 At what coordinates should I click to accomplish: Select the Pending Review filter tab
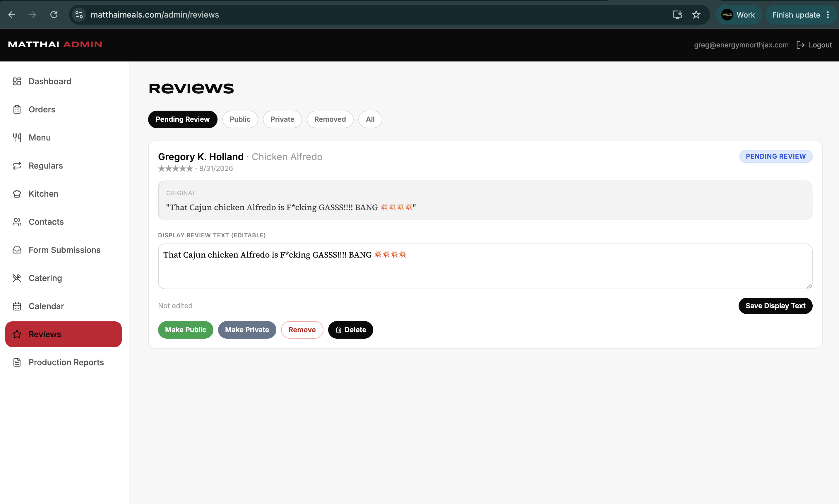pyautogui.click(x=183, y=119)
